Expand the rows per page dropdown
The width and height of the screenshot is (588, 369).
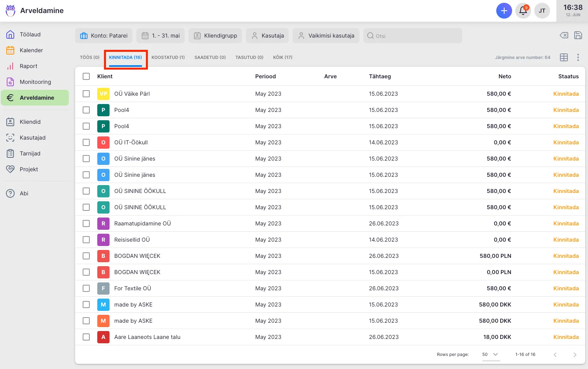tap(490, 354)
